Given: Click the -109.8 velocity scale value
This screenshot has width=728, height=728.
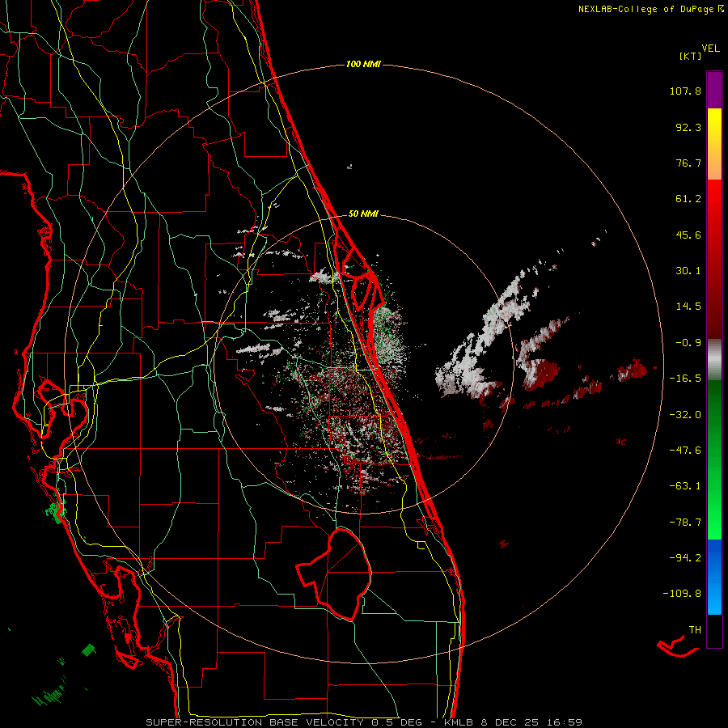Looking at the screenshot, I should pos(682,594).
